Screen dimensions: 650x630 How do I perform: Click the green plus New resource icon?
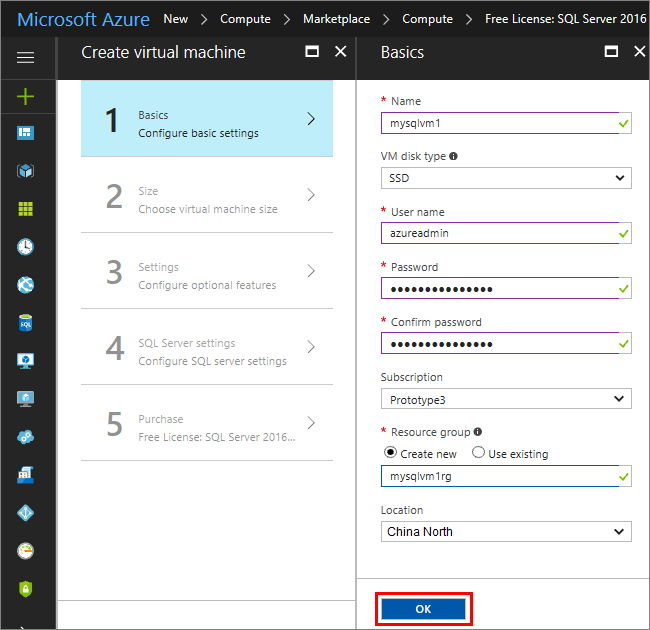(x=25, y=96)
